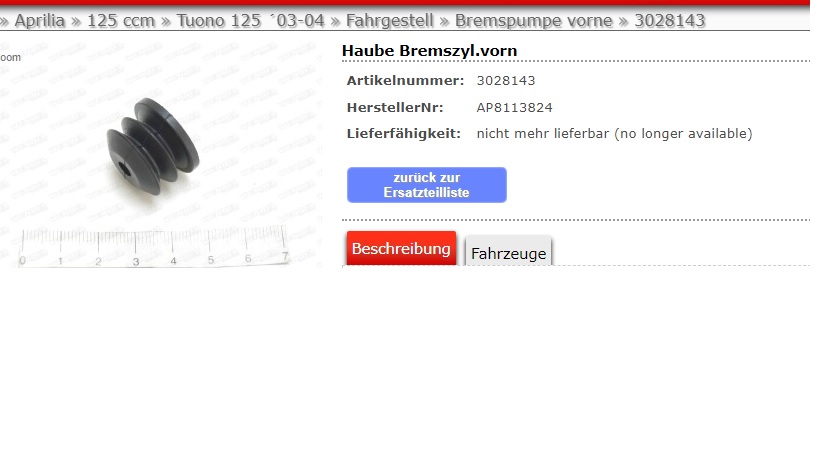Click the leading » breadcrumb separator

(4, 21)
